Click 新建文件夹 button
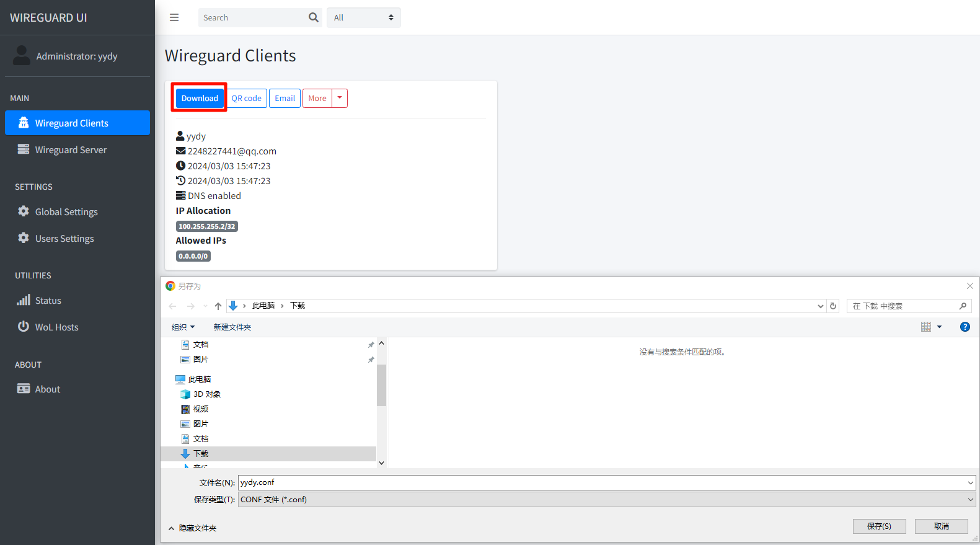 coord(232,327)
